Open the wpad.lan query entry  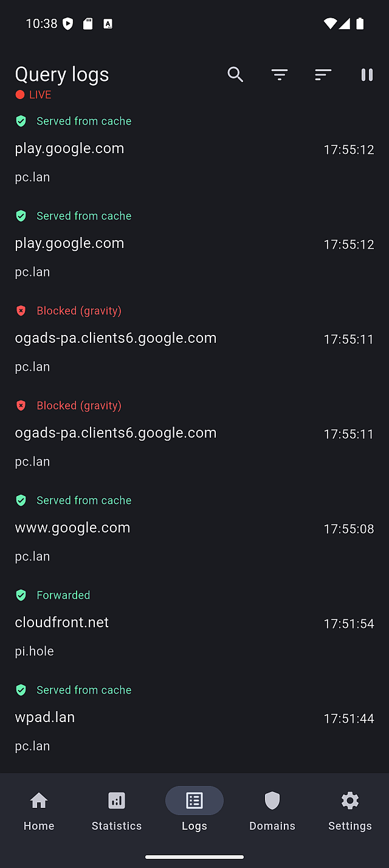(194, 718)
